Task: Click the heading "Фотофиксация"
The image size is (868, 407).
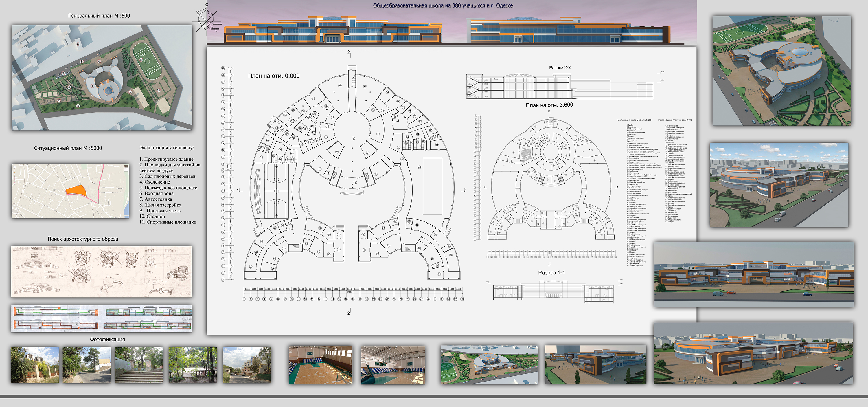Action: (108, 340)
